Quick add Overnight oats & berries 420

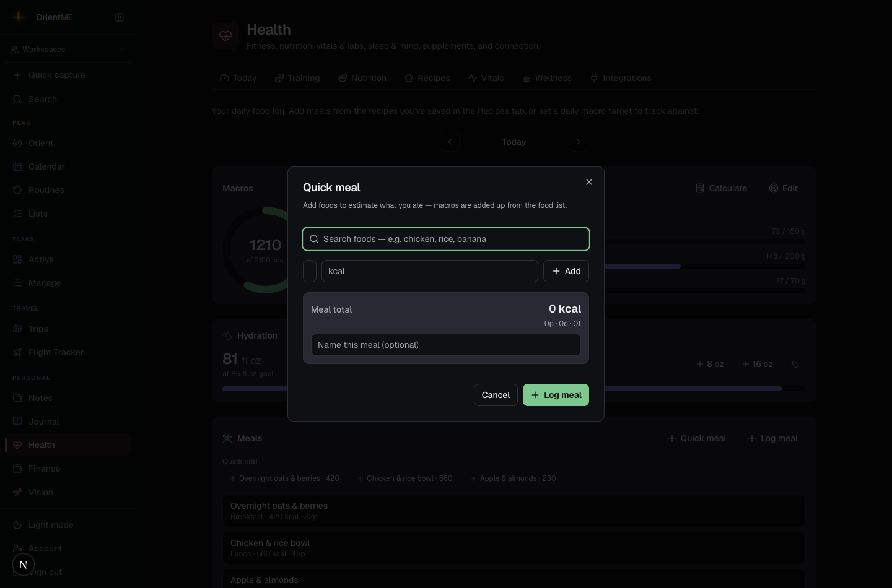point(285,478)
